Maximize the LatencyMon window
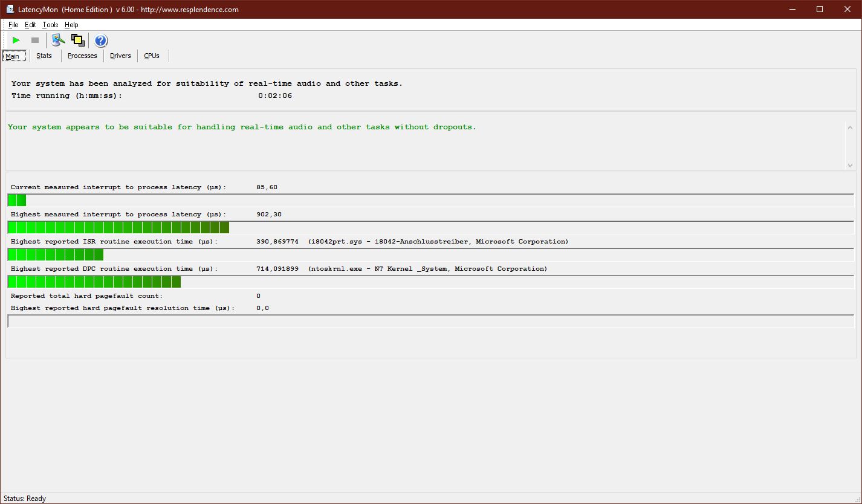The width and height of the screenshot is (862, 504). pyautogui.click(x=820, y=9)
